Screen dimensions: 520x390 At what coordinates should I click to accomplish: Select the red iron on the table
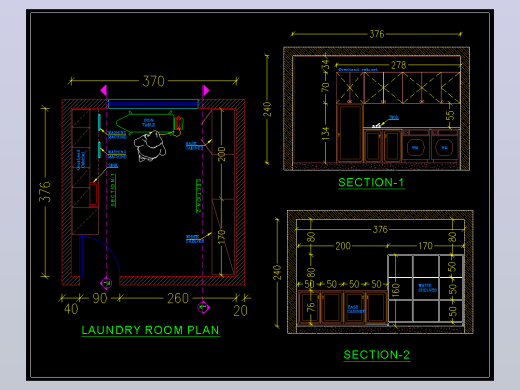coord(179,122)
